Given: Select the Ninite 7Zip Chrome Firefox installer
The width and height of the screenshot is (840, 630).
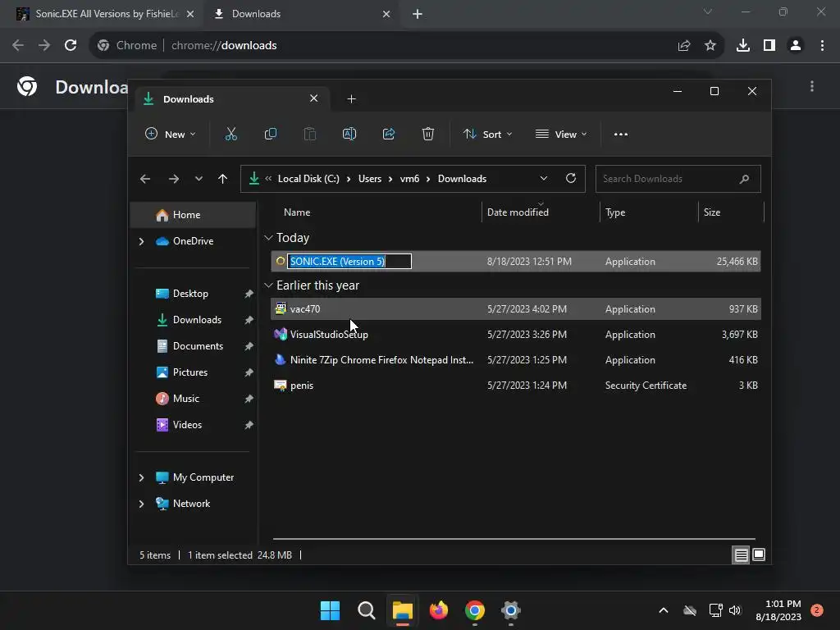Looking at the screenshot, I should point(516,360).
